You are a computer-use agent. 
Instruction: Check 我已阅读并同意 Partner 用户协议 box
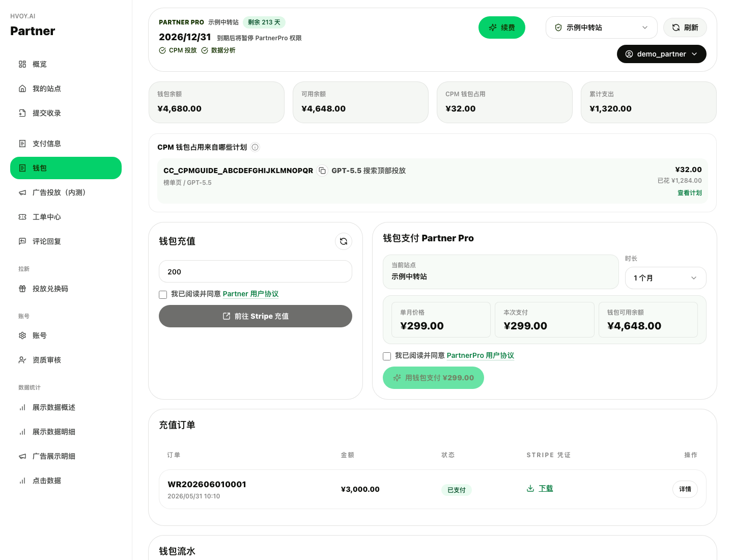click(163, 295)
